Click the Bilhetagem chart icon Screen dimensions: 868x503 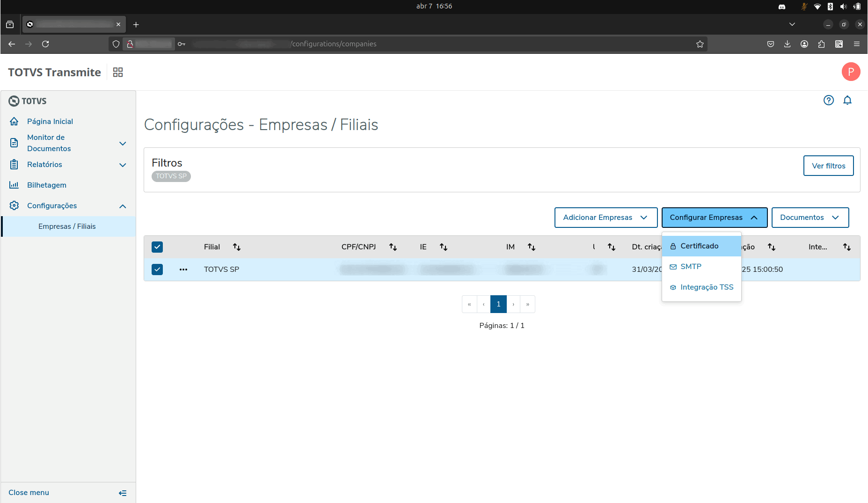(x=14, y=185)
